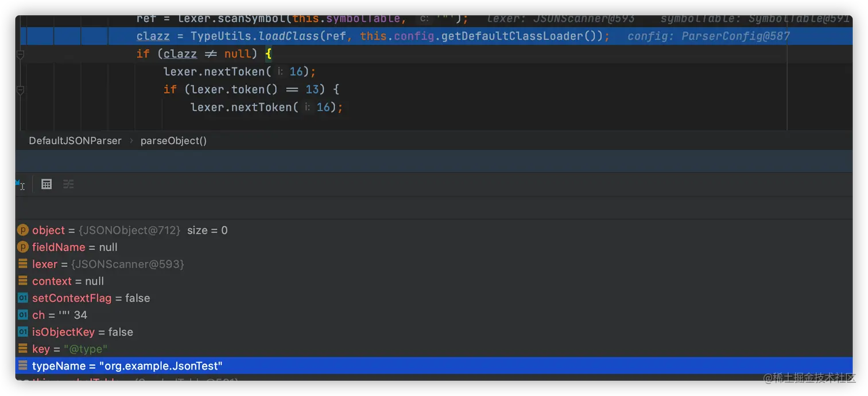Click loadClass in the highlighted code line

coord(289,36)
